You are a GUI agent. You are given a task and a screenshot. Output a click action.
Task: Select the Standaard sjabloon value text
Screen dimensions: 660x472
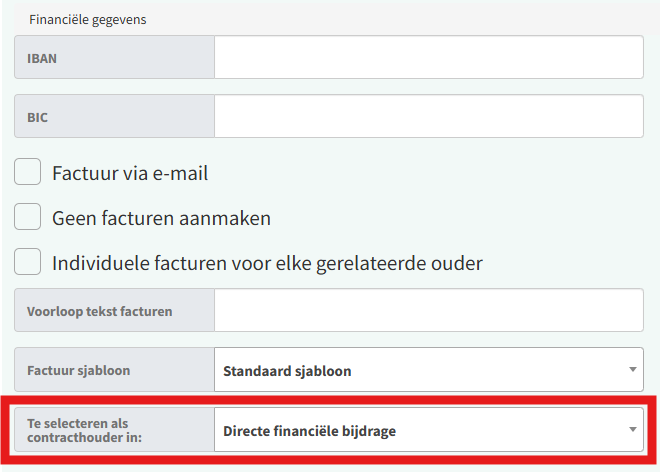[x=287, y=371]
